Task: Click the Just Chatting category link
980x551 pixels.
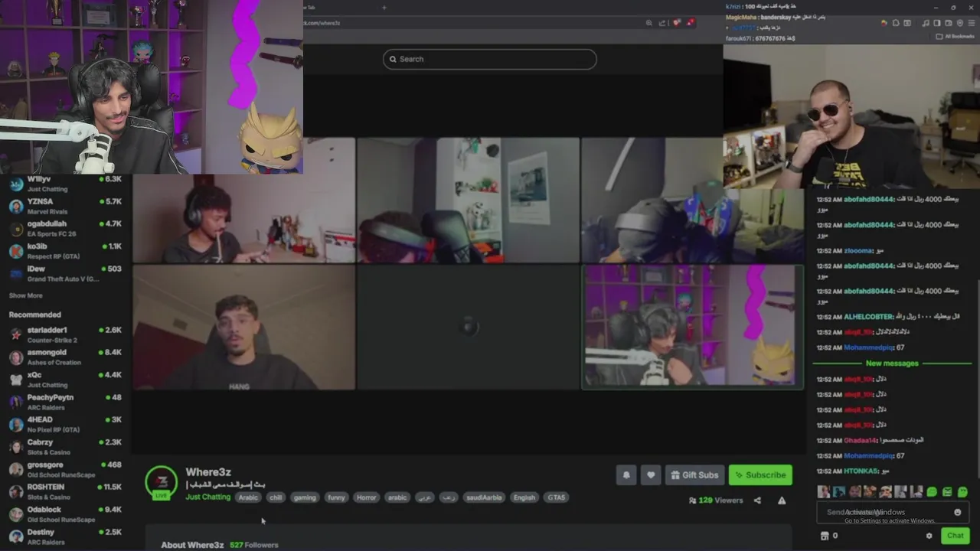Action: [207, 497]
